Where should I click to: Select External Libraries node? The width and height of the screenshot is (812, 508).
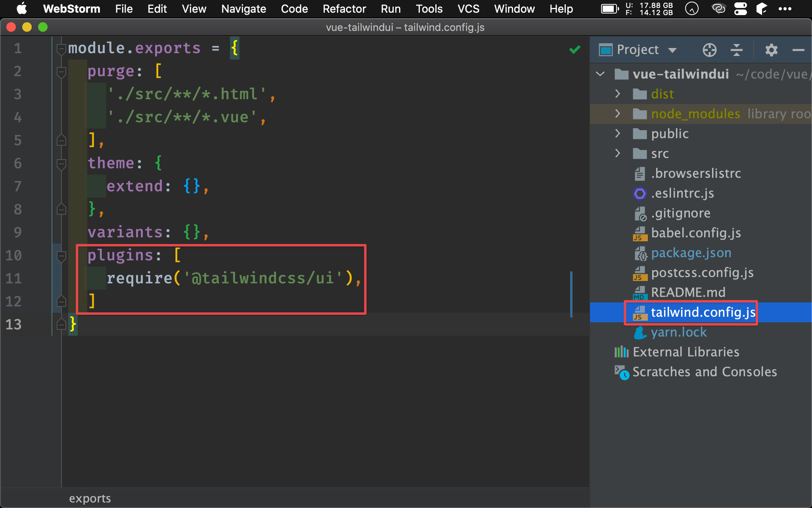pos(686,352)
